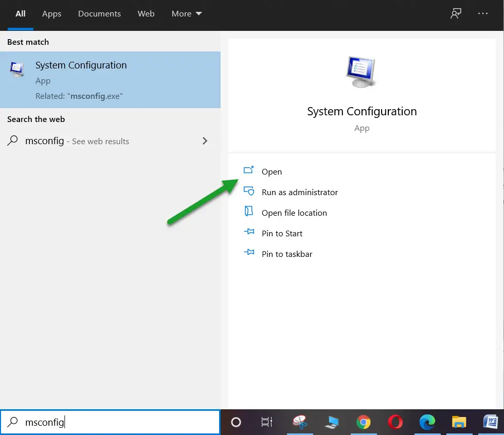The width and height of the screenshot is (504, 435).
Task: Switch to the Apps search tab
Action: pos(51,14)
